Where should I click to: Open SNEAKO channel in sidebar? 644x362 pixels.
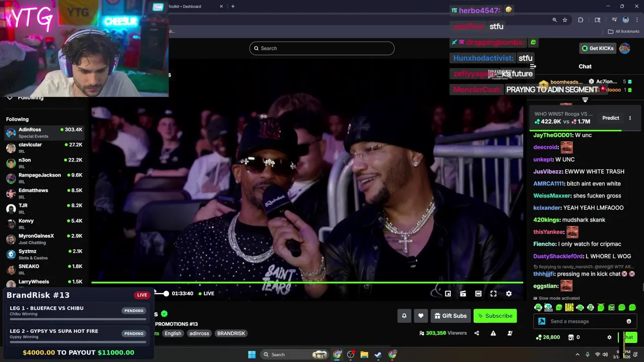[x=45, y=269]
